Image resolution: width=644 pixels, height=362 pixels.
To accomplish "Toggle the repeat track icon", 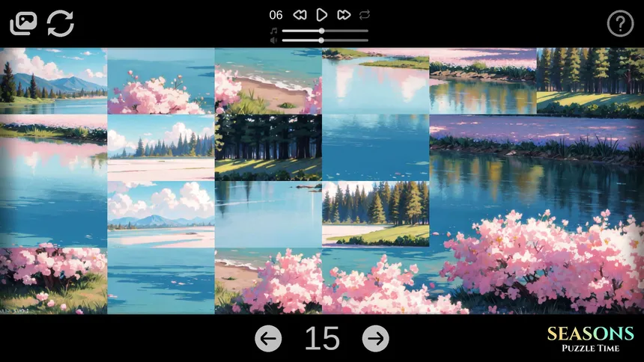I will tap(365, 15).
